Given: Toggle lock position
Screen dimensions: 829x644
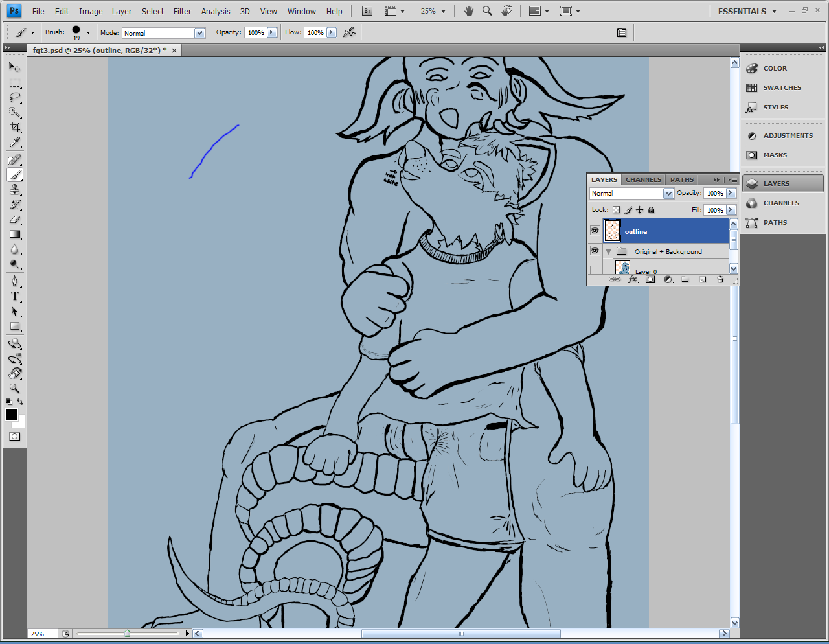Looking at the screenshot, I should tap(640, 210).
